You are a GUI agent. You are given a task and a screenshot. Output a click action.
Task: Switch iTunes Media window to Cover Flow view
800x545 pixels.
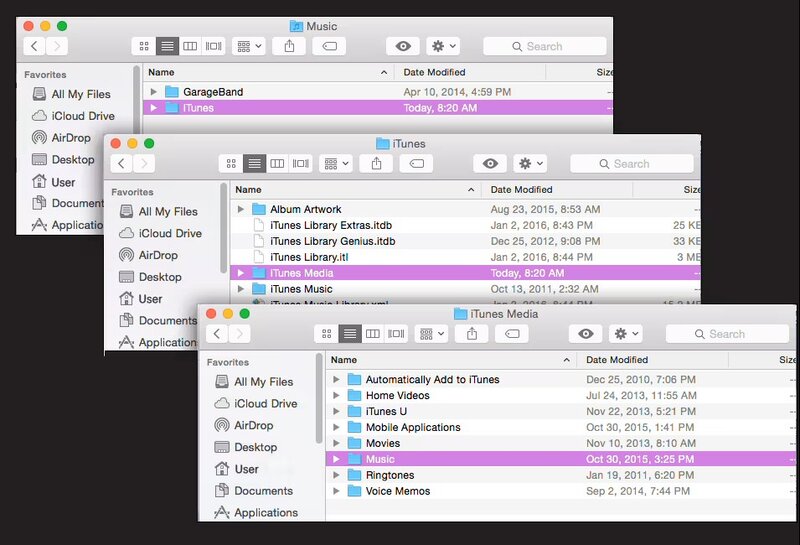[396, 334]
